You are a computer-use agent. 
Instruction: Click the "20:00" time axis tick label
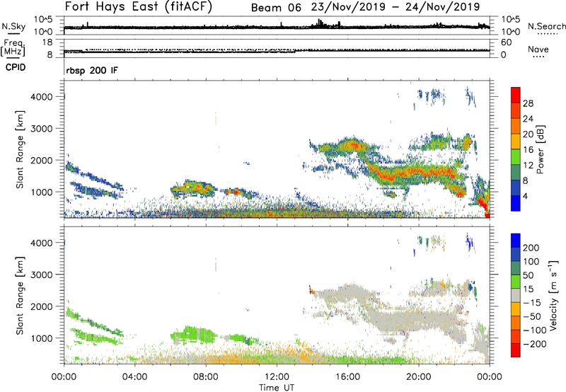(x=418, y=377)
